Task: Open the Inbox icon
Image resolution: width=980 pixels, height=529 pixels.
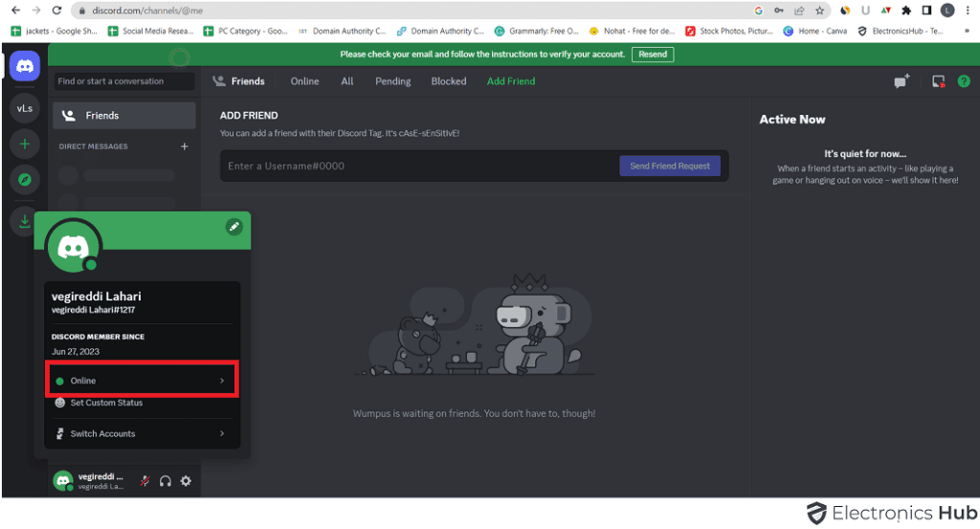Action: tap(938, 81)
